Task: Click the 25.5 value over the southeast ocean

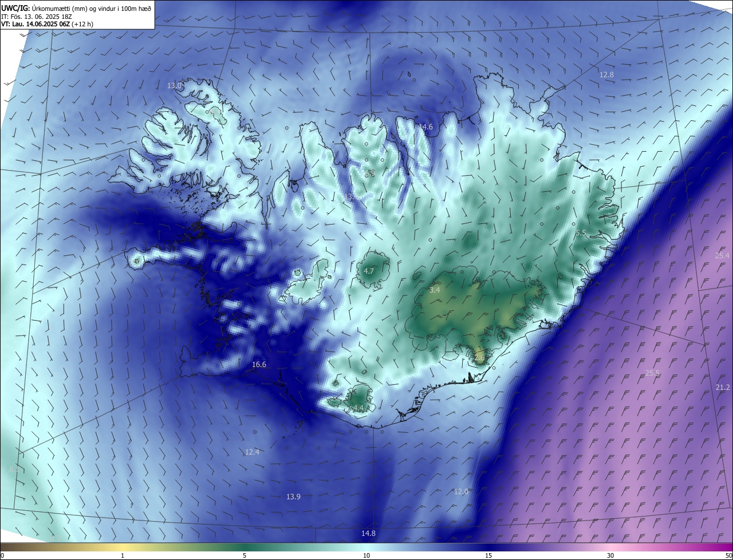Action: click(x=653, y=373)
